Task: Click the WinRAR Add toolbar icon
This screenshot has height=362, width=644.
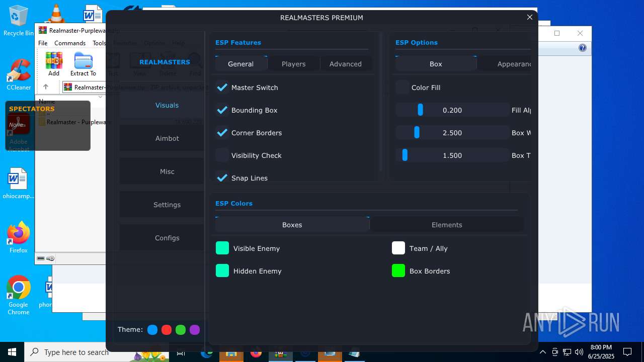Action: click(54, 64)
